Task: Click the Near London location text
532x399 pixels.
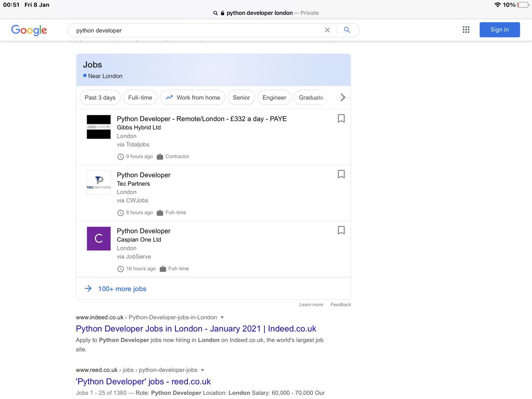Action: click(105, 76)
